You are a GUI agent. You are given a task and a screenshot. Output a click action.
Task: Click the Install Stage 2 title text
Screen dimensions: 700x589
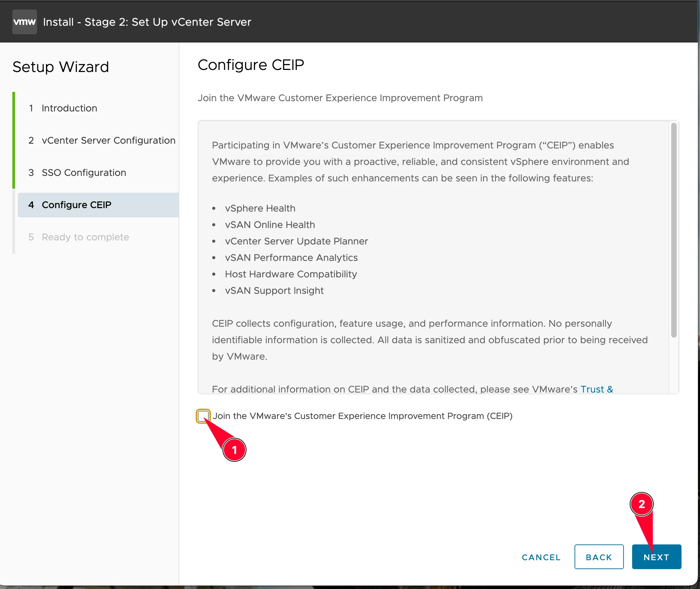(x=147, y=22)
